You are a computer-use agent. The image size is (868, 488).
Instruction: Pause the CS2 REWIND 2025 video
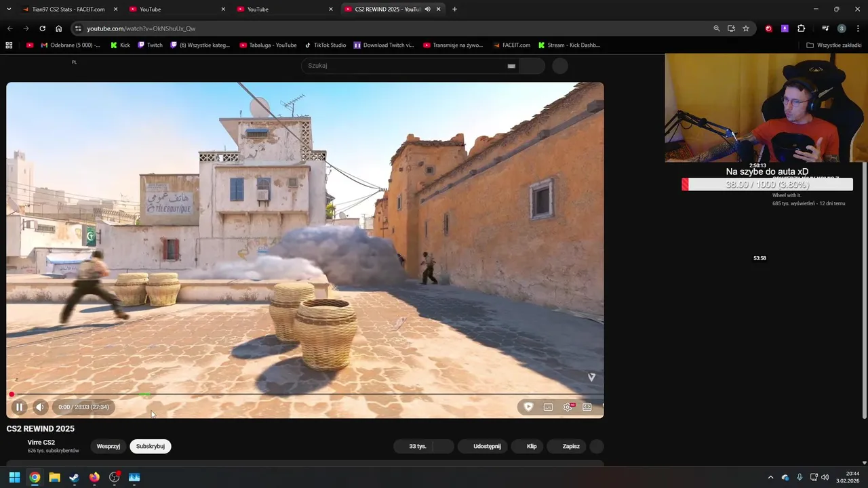(19, 407)
